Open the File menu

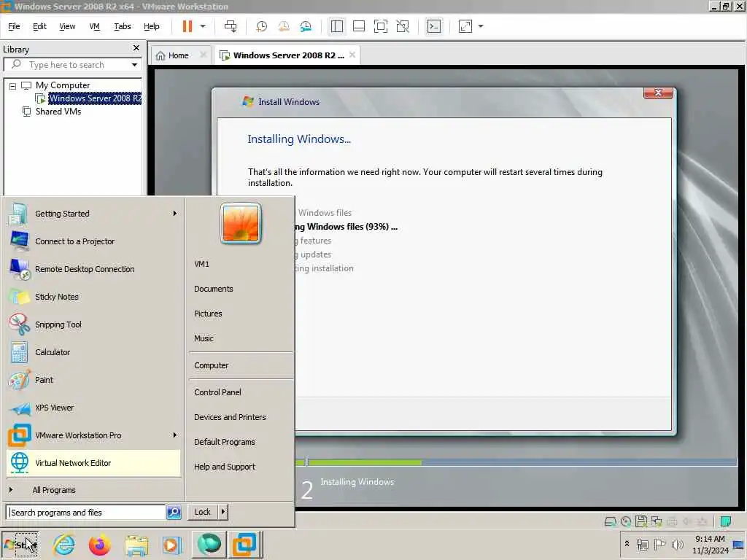point(14,26)
